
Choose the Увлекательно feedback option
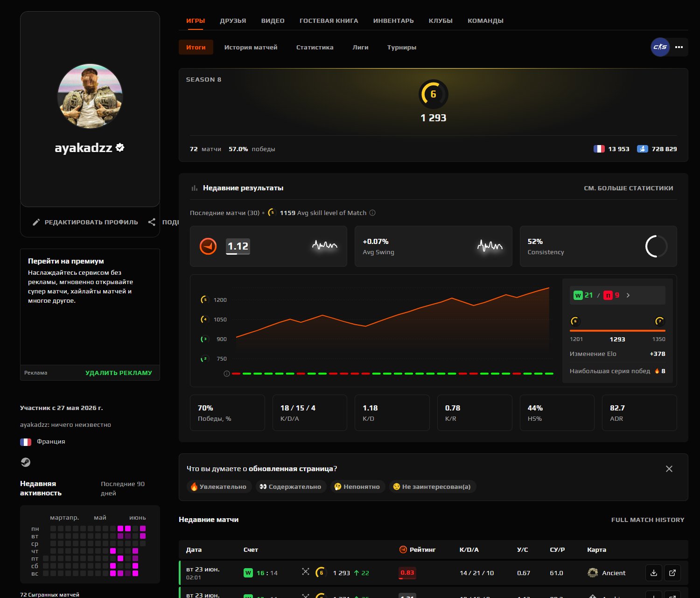pos(219,487)
